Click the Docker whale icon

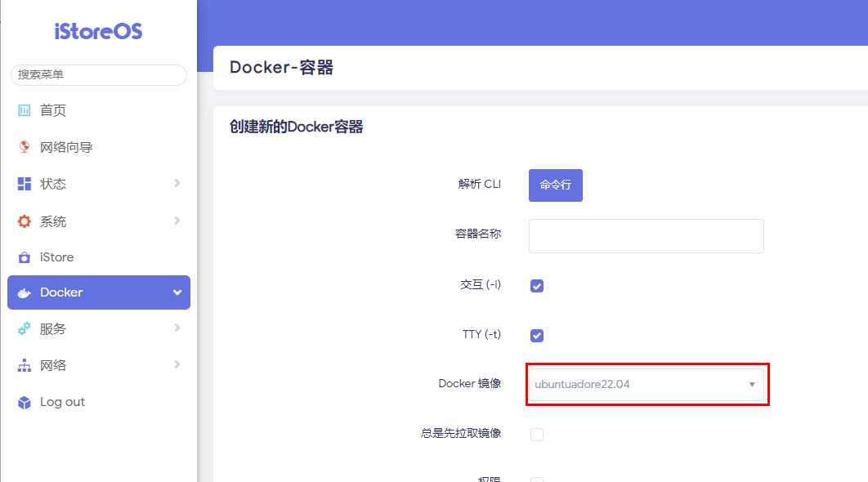[x=25, y=292]
